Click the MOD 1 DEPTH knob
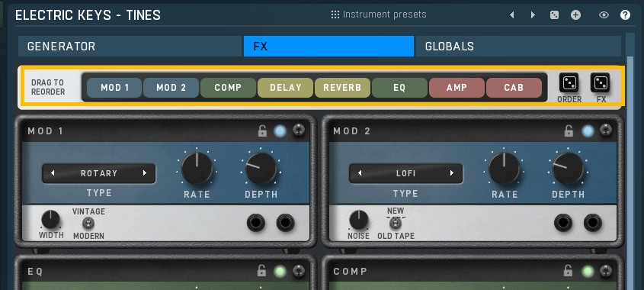Image resolution: width=644 pixels, height=290 pixels. pyautogui.click(x=261, y=168)
